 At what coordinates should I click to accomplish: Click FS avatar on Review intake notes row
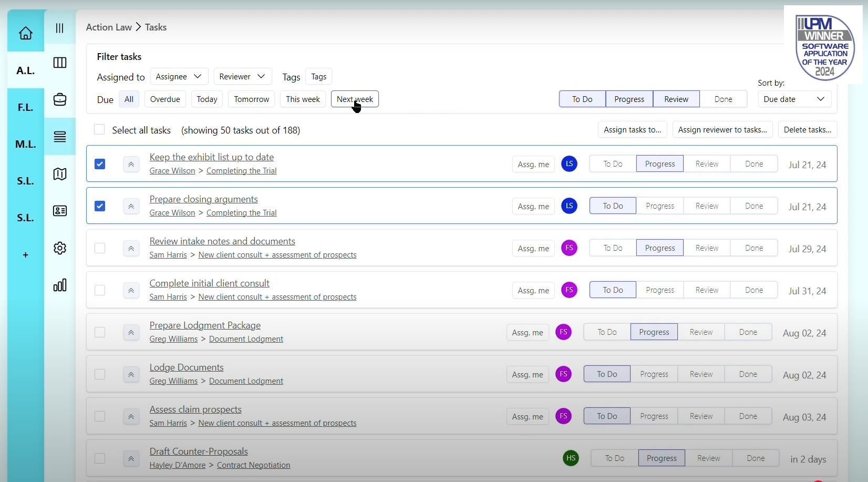click(569, 248)
